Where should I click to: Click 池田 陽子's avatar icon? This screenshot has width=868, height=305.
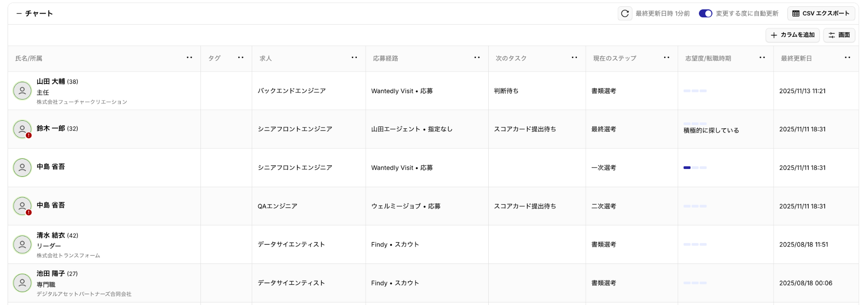pyautogui.click(x=22, y=283)
